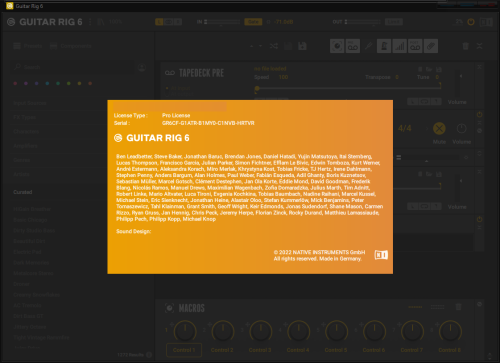The height and width of the screenshot is (363, 500).
Task: Toggle the orange metronome Mute button
Action: pyautogui.click(x=439, y=129)
